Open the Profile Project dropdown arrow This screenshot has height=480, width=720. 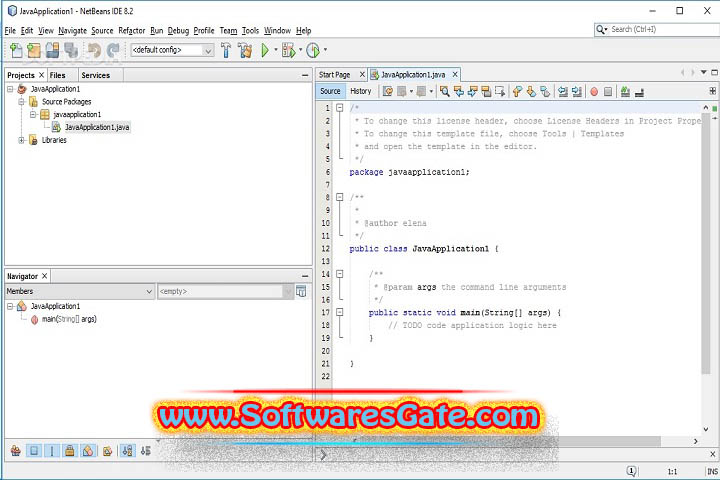click(x=325, y=50)
